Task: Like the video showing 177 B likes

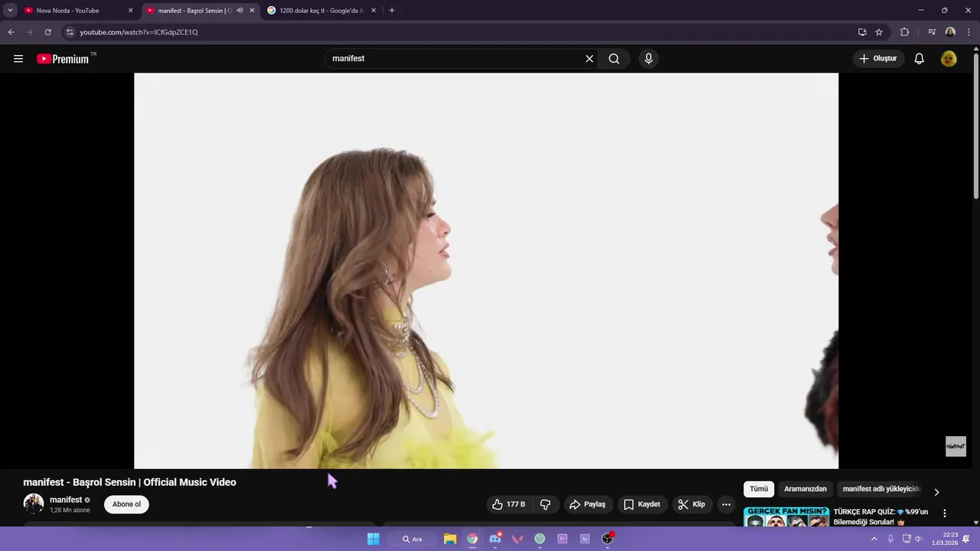Action: tap(509, 504)
